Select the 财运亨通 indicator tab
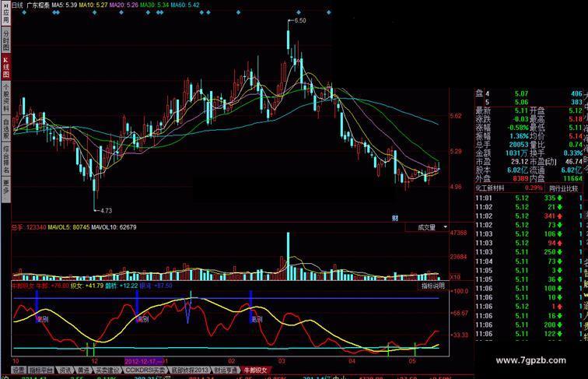Viewport: 588px width, 379px height. [226, 370]
